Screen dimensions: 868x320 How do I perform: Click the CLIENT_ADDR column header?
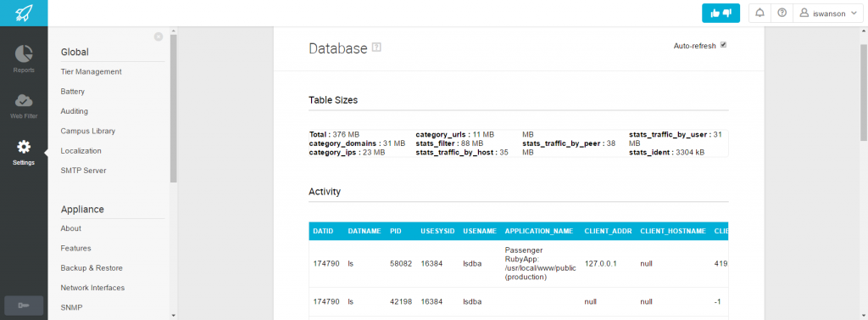[608, 231]
